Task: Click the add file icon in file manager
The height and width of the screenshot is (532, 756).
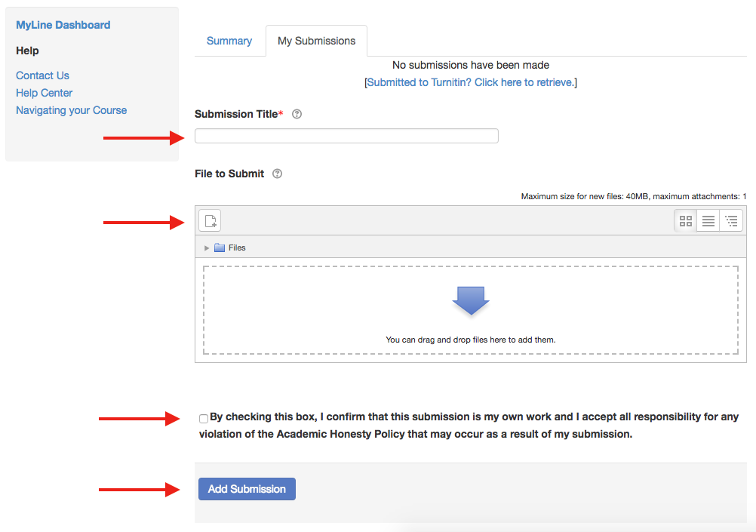Action: coord(210,221)
